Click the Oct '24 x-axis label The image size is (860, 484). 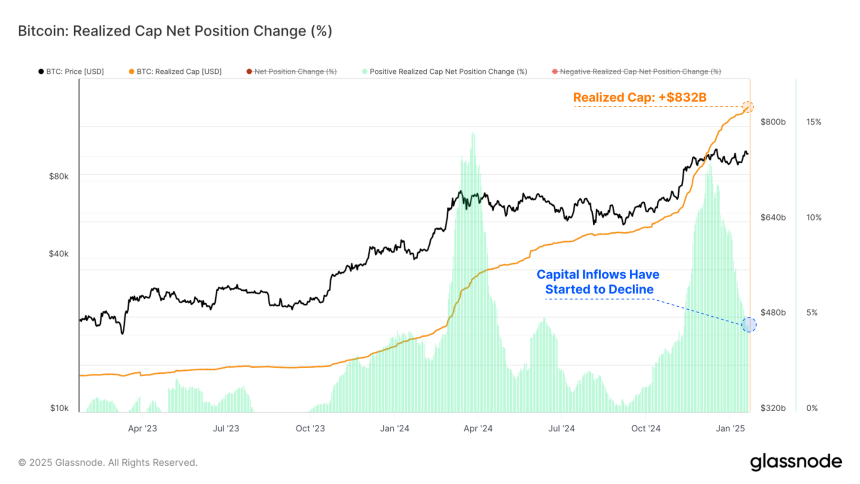[x=646, y=429]
